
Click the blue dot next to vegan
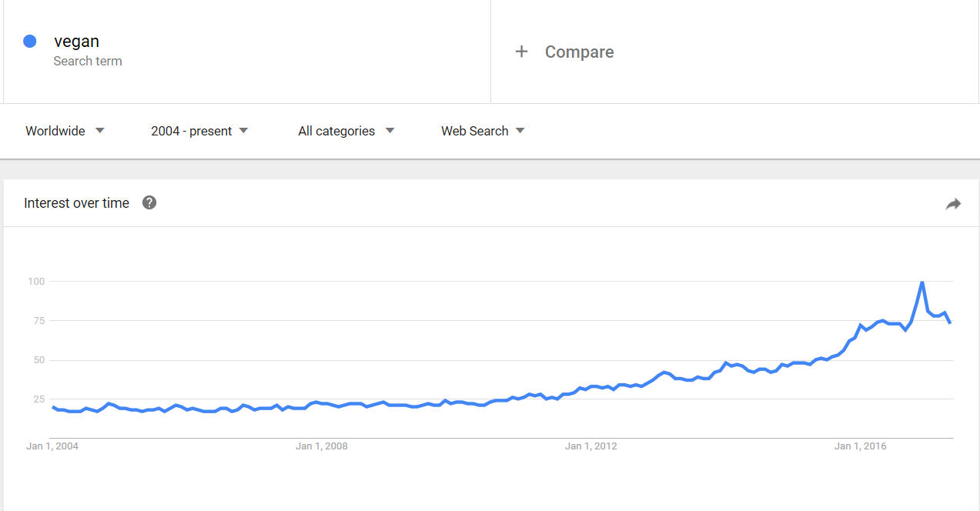30,42
